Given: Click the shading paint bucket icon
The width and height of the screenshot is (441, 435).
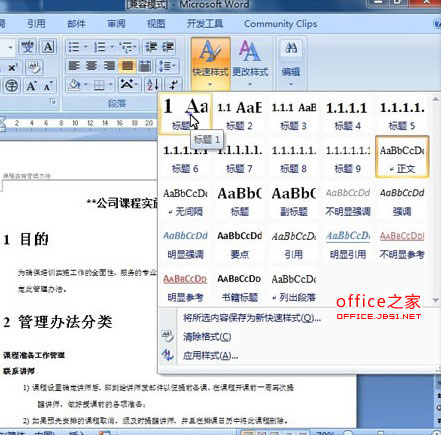Looking at the screenshot, I should coord(74,85).
